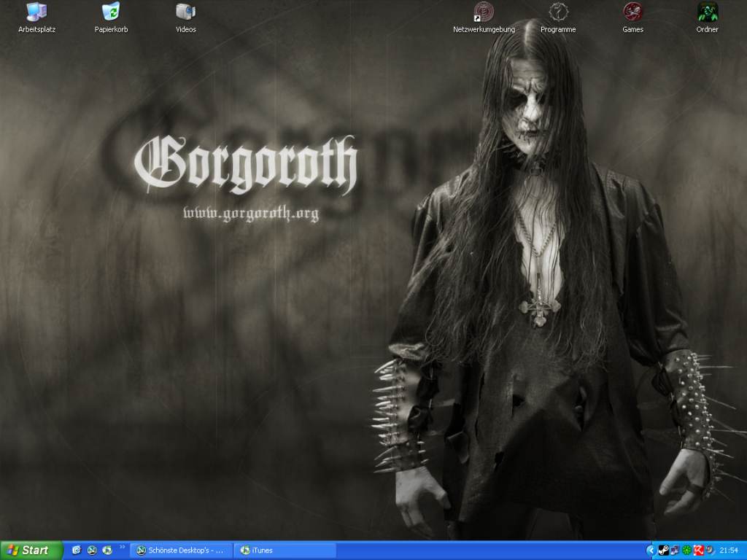Expand the quick launch overflow chevron
This screenshot has height=560, width=747.
(122, 547)
